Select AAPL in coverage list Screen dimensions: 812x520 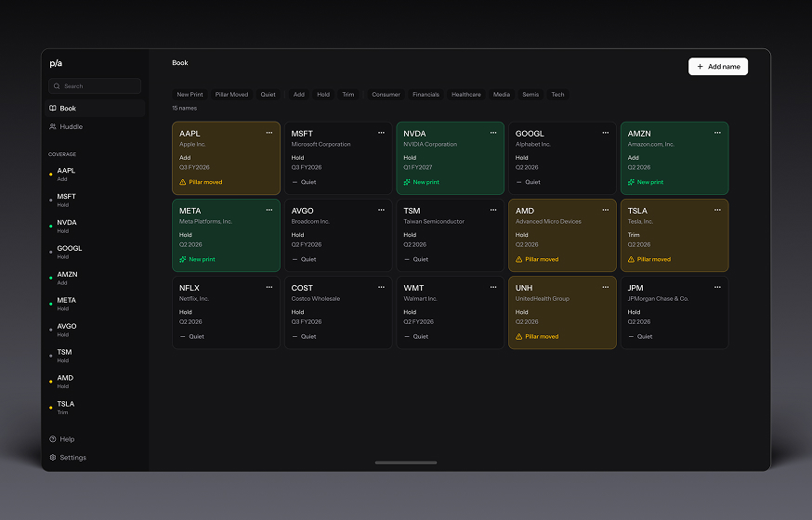pyautogui.click(x=95, y=175)
